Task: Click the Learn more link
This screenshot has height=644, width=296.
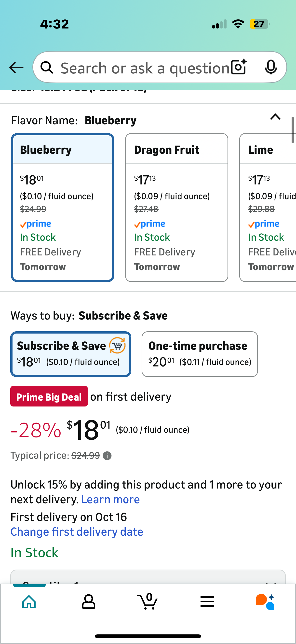Action: [110, 500]
